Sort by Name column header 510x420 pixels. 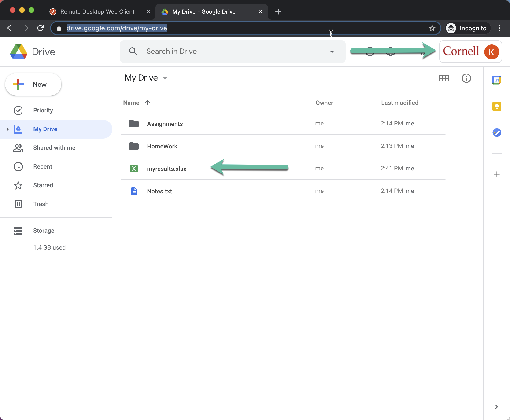(x=131, y=103)
